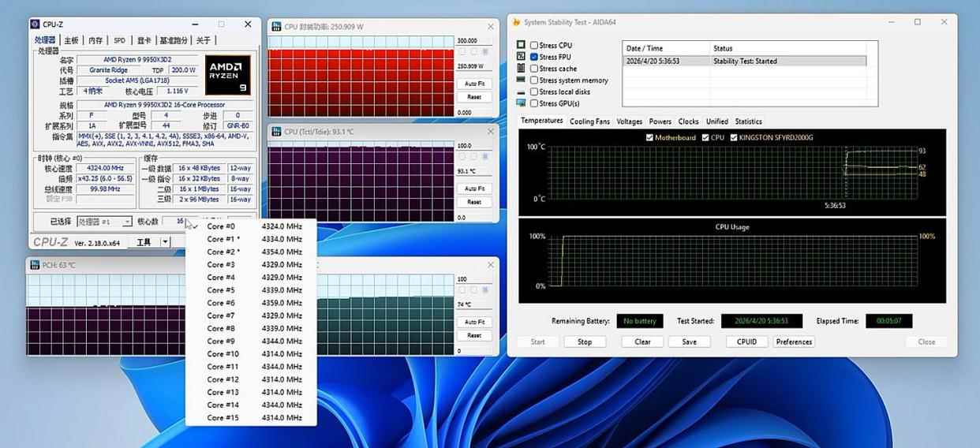Click the Stress GPU(s) monitor icon
This screenshot has width=980, height=448.
point(521,103)
